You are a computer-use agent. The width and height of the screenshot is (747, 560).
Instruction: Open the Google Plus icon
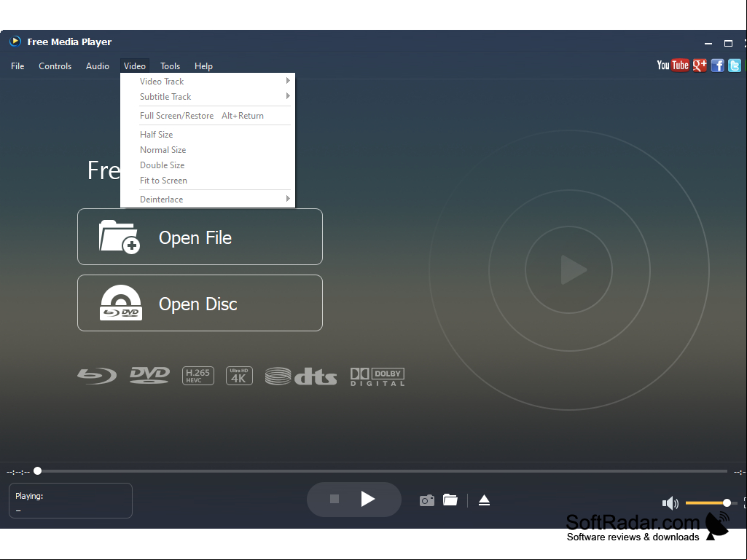(x=700, y=66)
